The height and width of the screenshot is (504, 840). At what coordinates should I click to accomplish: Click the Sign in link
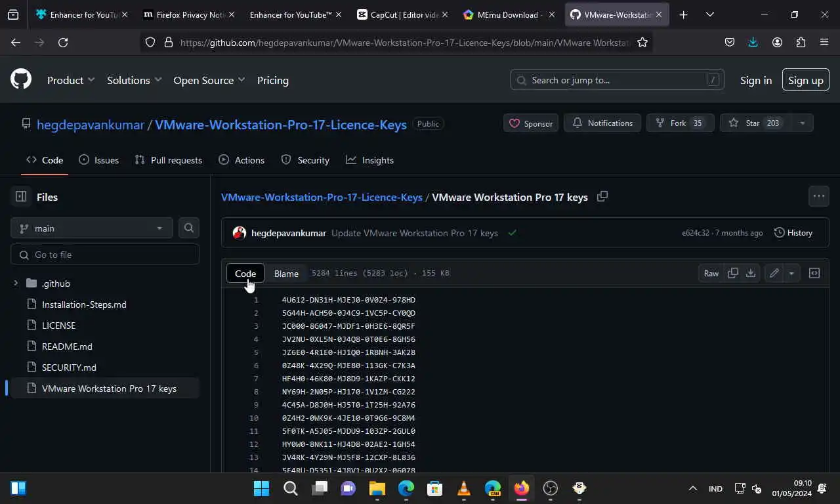click(x=756, y=80)
